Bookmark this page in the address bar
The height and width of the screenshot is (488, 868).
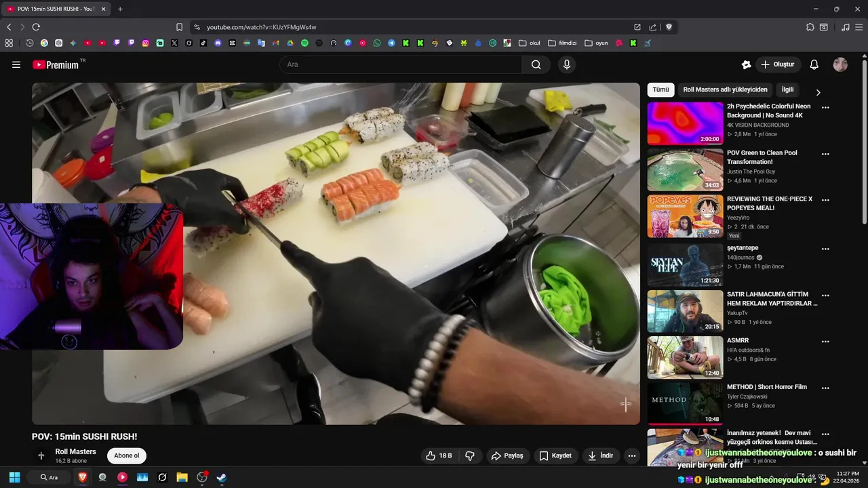point(179,27)
